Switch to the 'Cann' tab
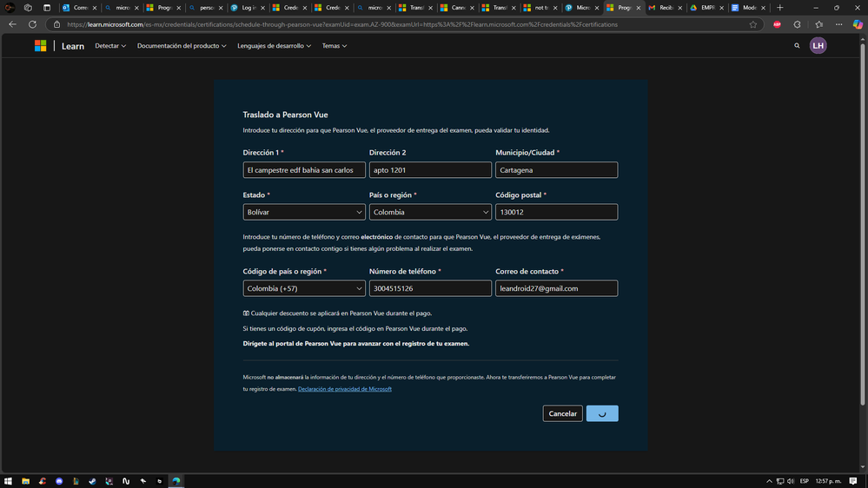This screenshot has width=868, height=488. click(455, 8)
